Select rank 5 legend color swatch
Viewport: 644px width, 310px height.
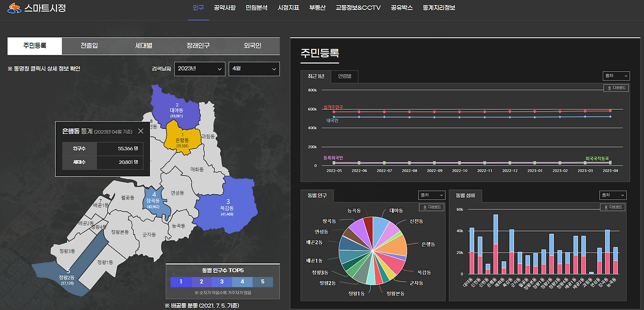263,282
